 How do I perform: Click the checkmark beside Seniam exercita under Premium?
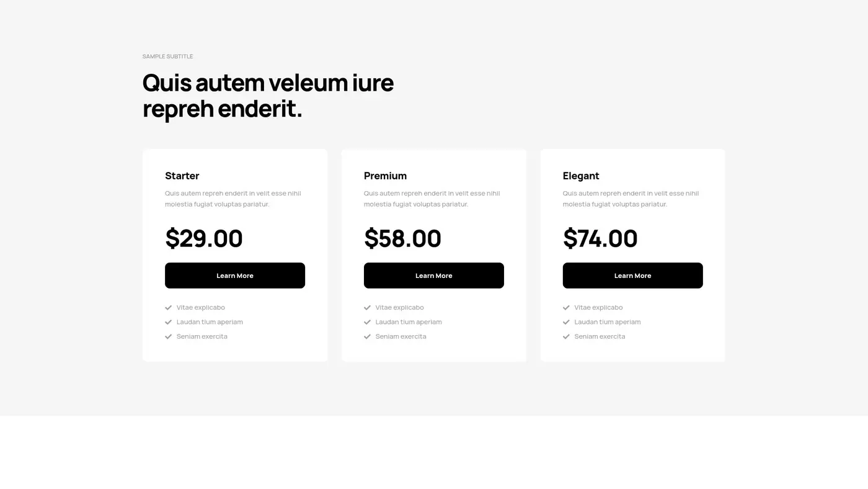tap(366, 336)
